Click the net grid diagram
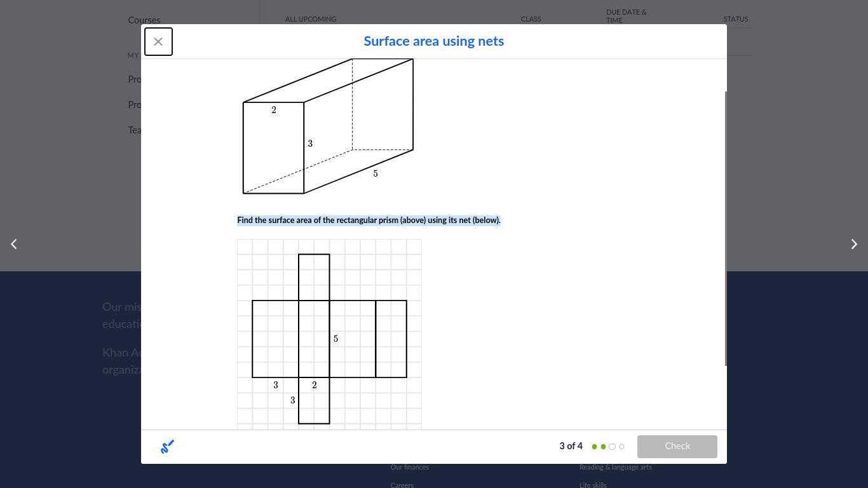This screenshot has width=868, height=488. point(329,334)
